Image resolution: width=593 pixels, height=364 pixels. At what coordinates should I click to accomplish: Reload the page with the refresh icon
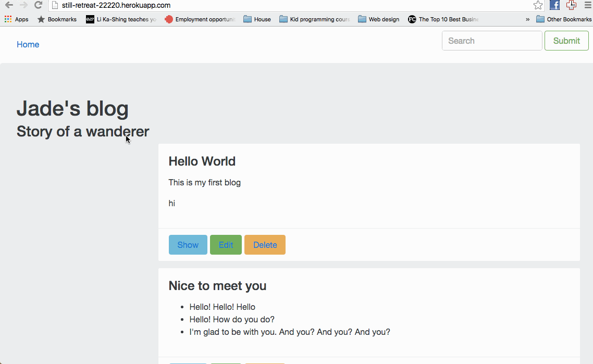[x=38, y=5]
